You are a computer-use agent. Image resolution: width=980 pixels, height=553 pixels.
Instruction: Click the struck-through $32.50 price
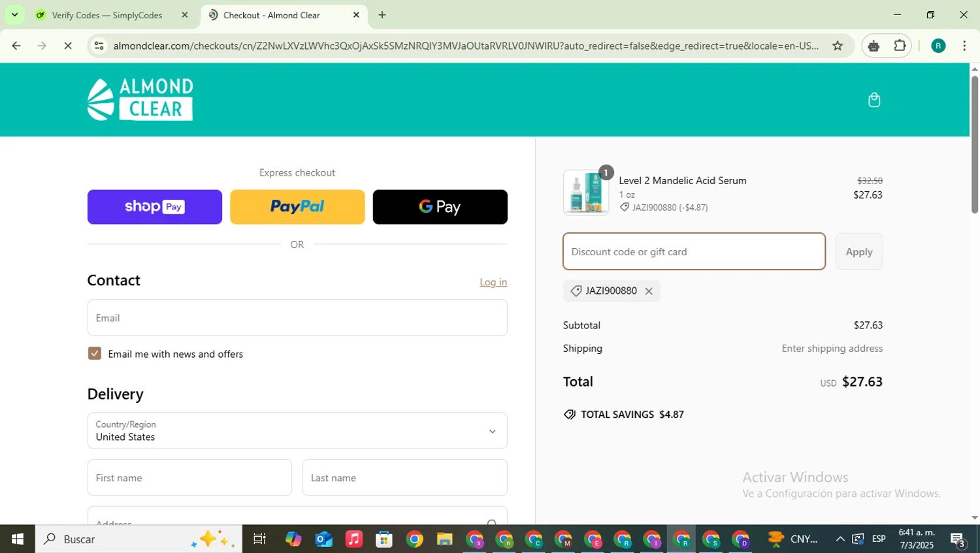(x=870, y=181)
